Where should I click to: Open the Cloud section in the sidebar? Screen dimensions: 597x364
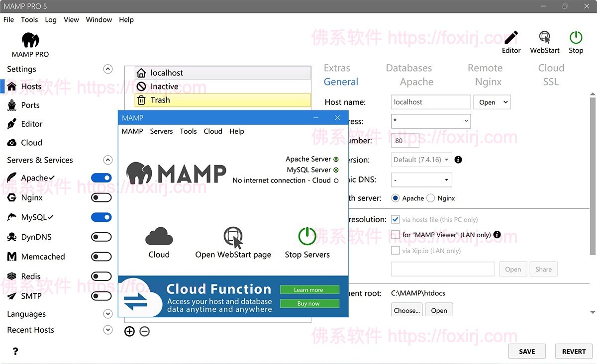pos(30,143)
